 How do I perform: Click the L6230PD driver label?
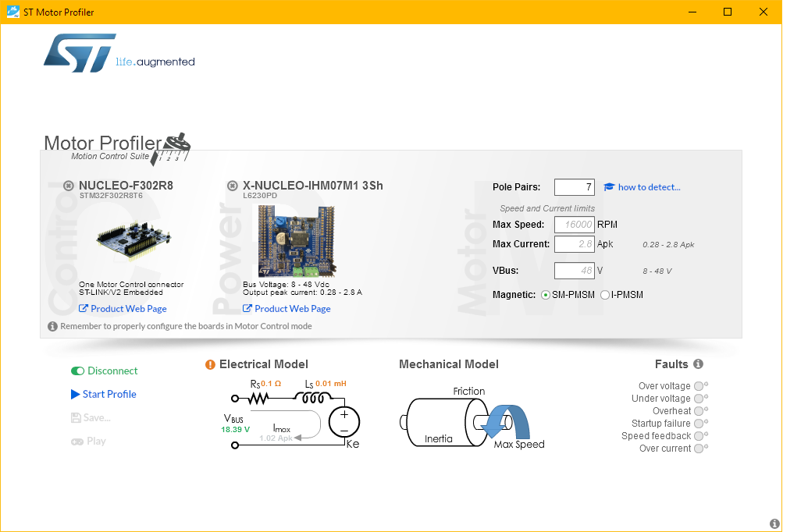[x=260, y=196]
